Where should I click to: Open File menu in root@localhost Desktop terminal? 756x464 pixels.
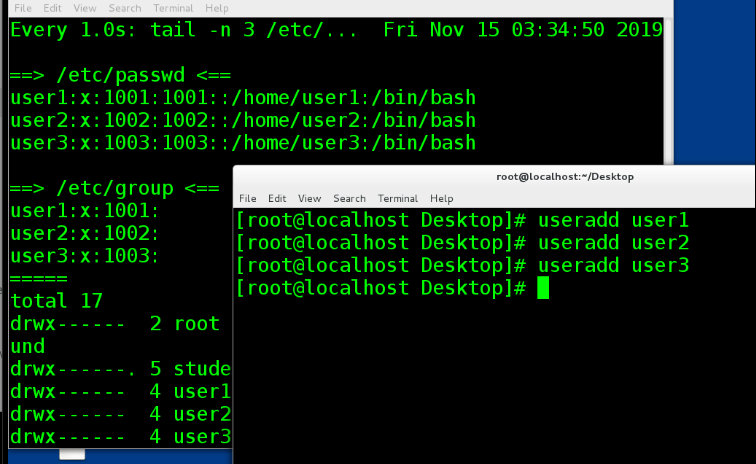(x=248, y=198)
